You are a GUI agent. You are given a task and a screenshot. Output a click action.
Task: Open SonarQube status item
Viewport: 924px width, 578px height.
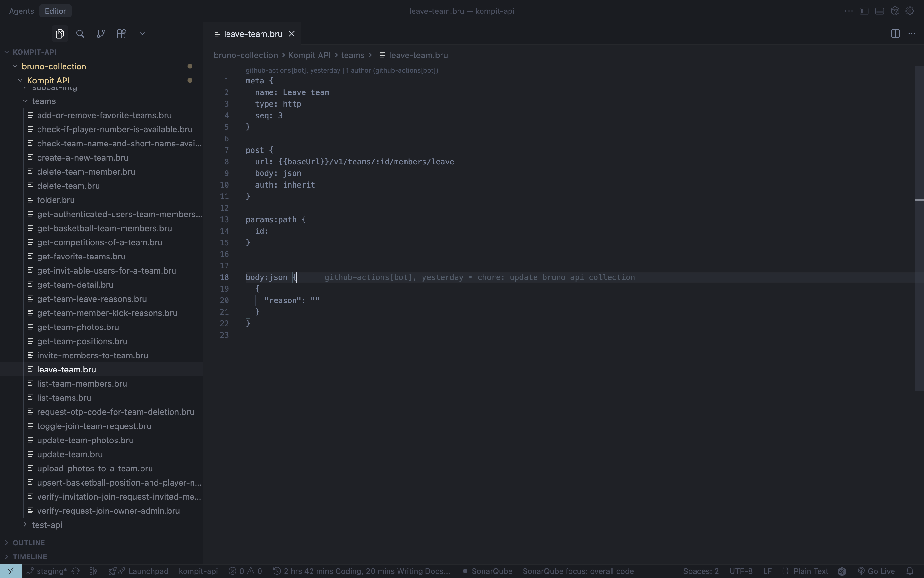[x=487, y=571]
